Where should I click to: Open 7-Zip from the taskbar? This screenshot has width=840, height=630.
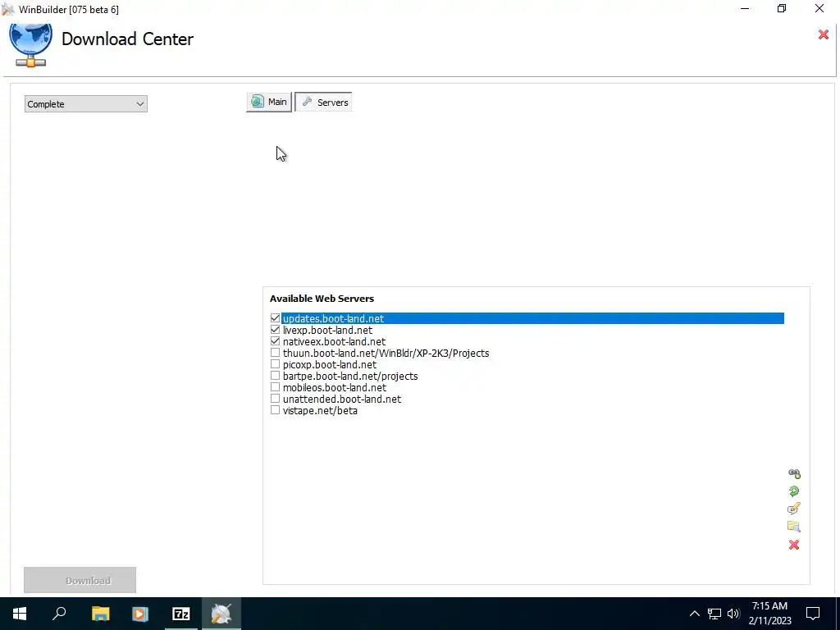[x=181, y=614]
